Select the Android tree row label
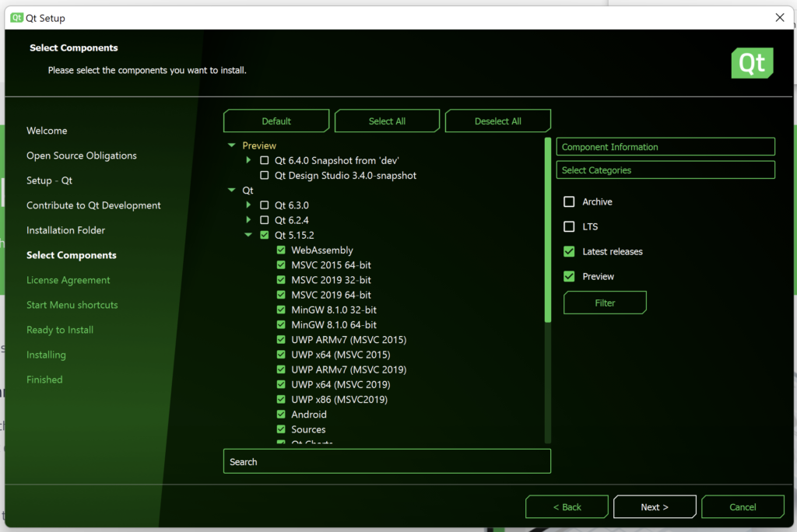797x532 pixels. pyautogui.click(x=308, y=415)
